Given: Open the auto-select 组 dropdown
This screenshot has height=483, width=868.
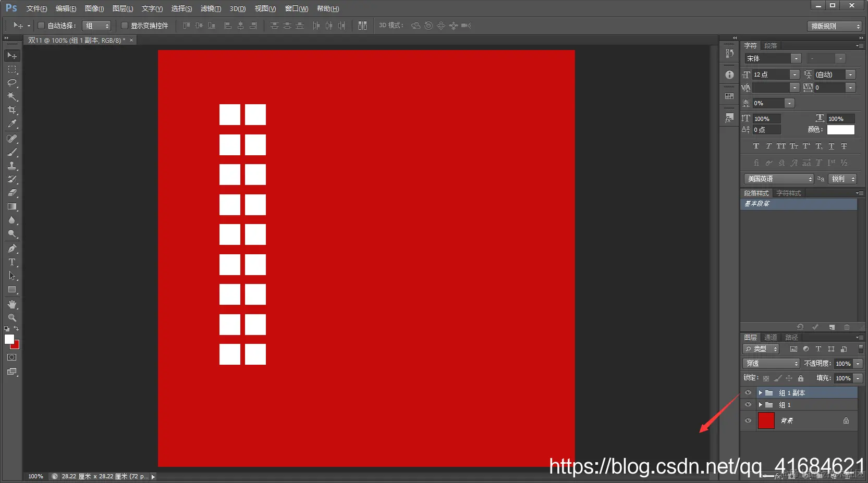Looking at the screenshot, I should click(96, 26).
